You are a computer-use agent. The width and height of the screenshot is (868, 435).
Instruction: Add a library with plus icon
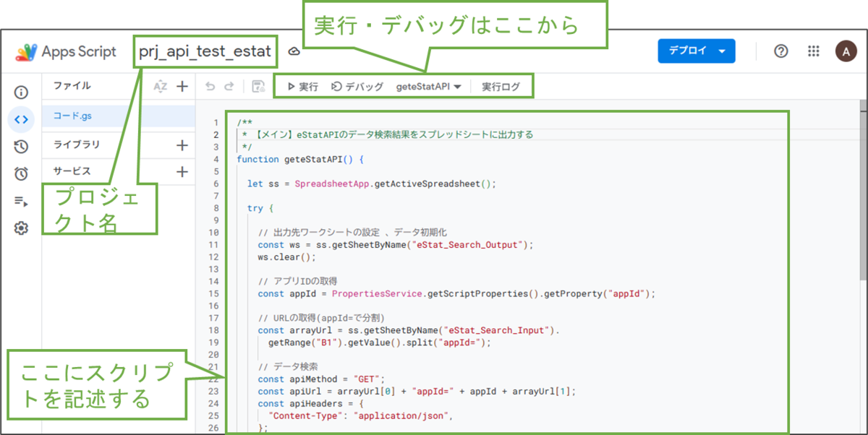pyautogui.click(x=182, y=145)
